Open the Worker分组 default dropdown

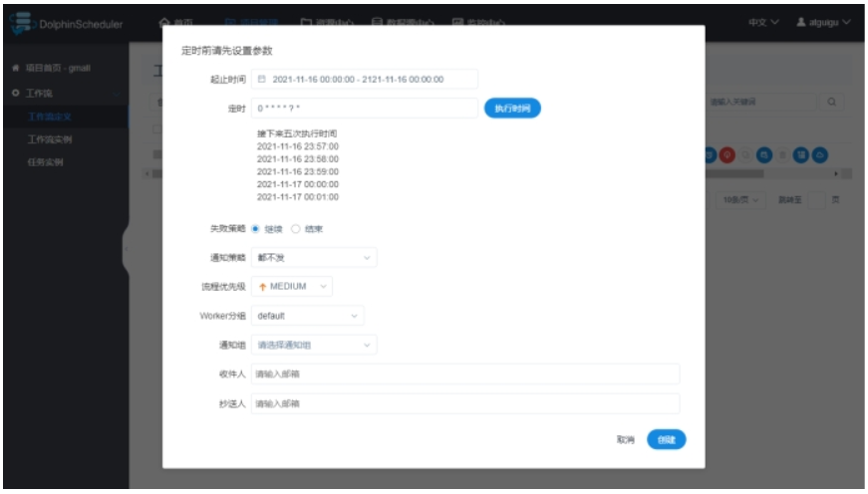pyautogui.click(x=307, y=316)
